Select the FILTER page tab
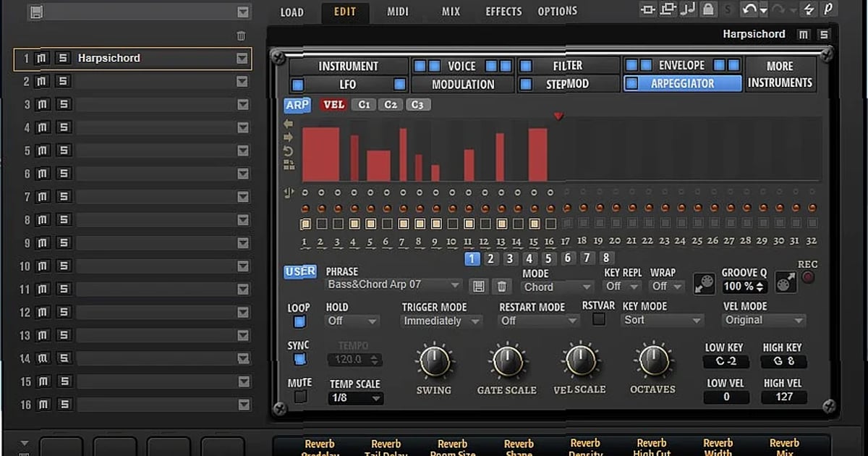Viewport: 868px width, 456px height. [568, 65]
